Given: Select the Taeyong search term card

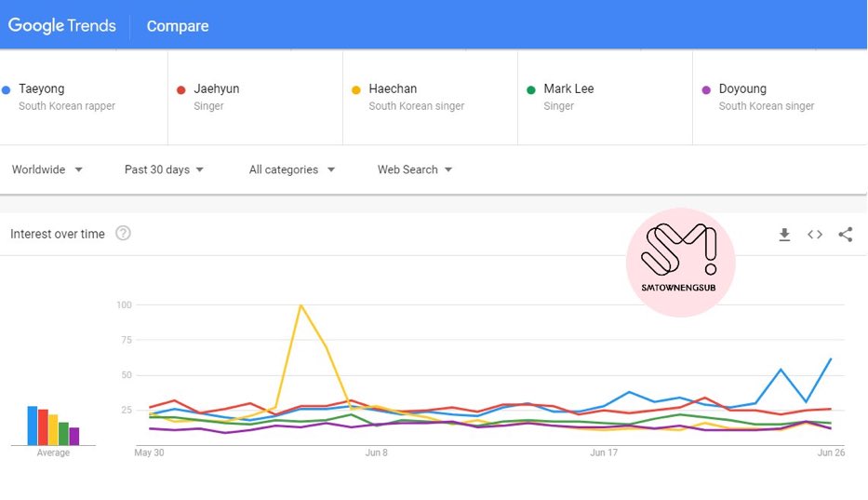Looking at the screenshot, I should [84, 98].
